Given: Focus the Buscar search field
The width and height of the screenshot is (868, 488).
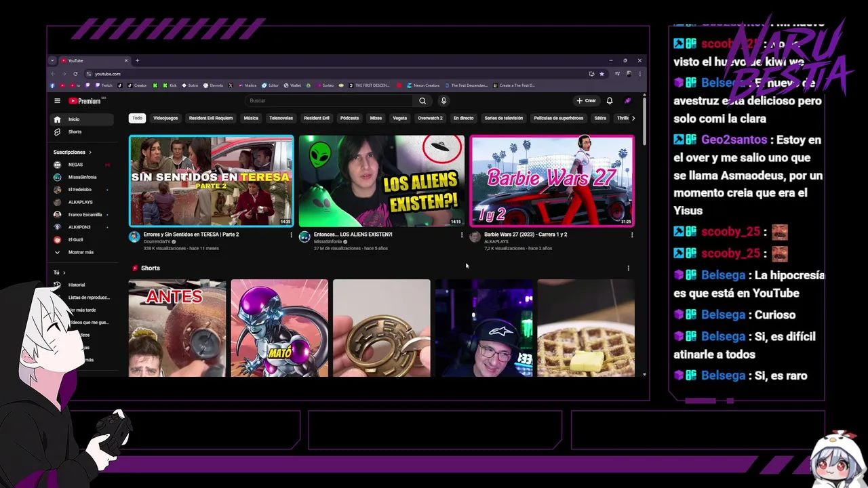Looking at the screenshot, I should tap(329, 101).
